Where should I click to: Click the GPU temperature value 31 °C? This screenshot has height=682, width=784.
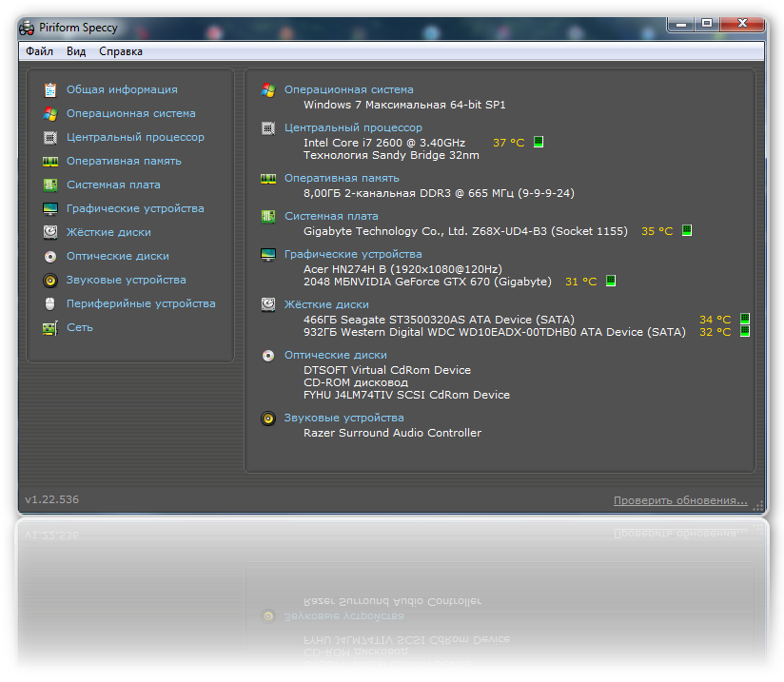(581, 282)
